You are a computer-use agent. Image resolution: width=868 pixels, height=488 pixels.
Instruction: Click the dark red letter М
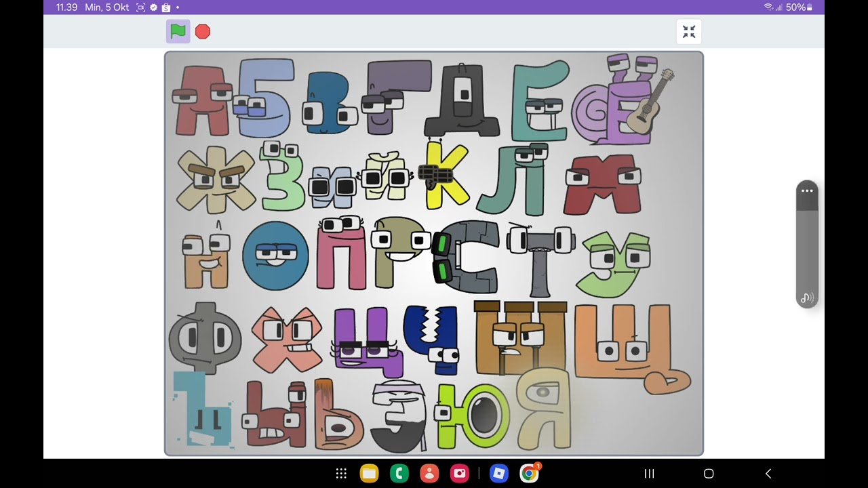[602, 184]
